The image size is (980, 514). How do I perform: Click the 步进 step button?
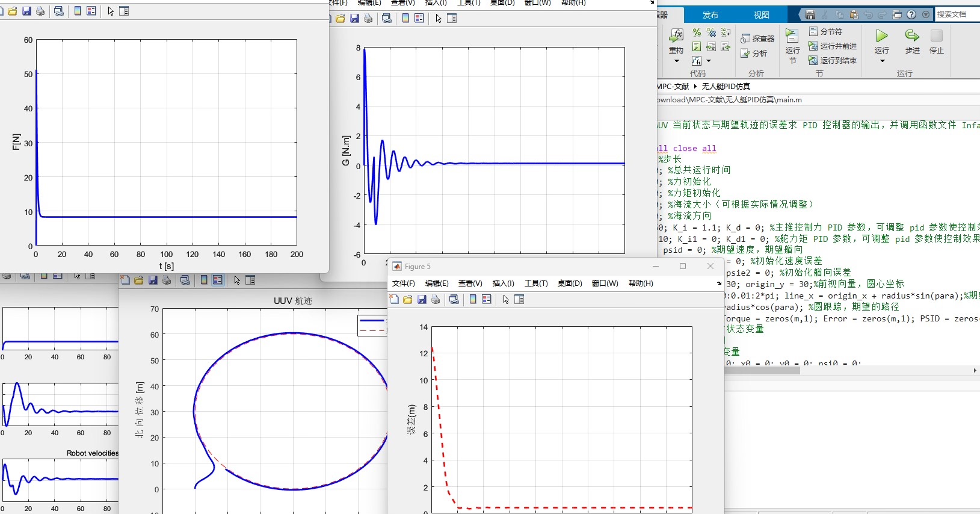[x=913, y=41]
